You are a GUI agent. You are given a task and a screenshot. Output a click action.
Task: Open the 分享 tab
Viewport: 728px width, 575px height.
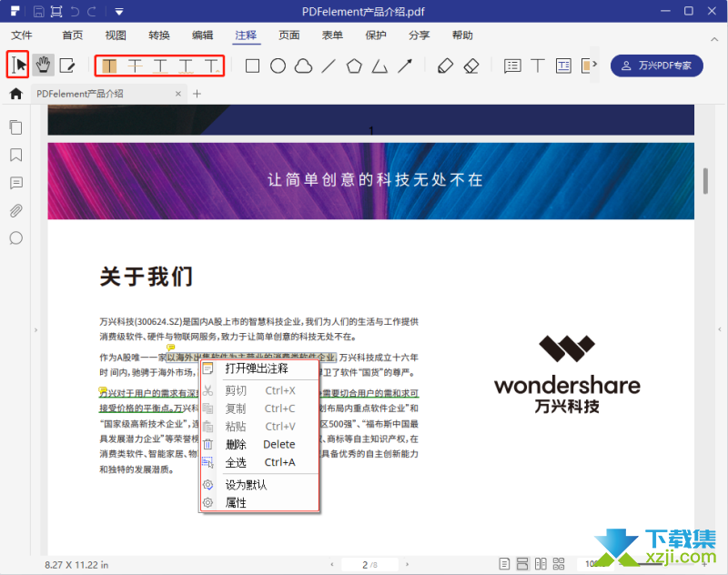coord(419,35)
